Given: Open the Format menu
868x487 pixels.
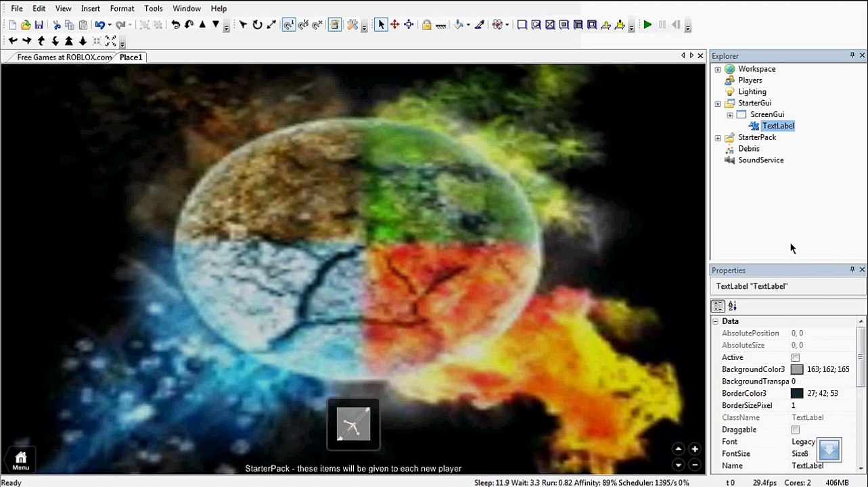Looking at the screenshot, I should pyautogui.click(x=122, y=9).
